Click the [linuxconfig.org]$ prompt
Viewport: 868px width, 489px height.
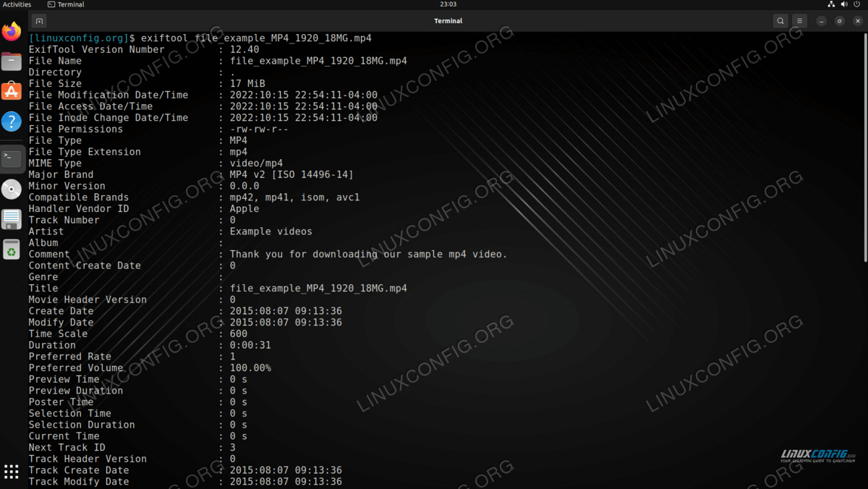click(82, 38)
